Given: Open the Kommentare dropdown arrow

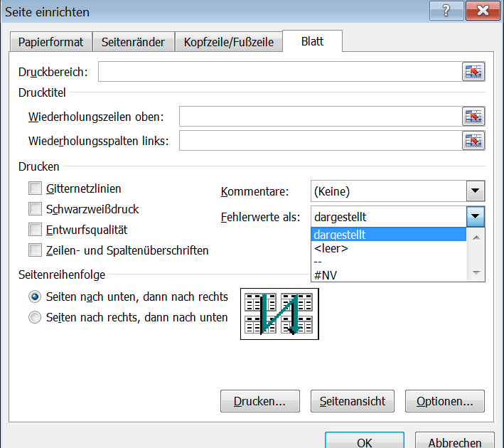Looking at the screenshot, I should 475,191.
